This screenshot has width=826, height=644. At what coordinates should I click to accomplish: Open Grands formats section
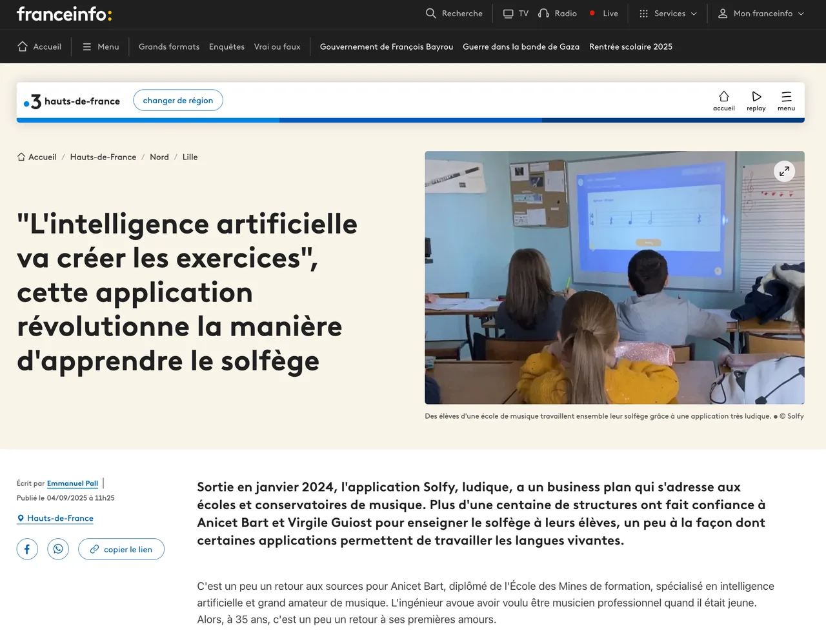point(169,46)
